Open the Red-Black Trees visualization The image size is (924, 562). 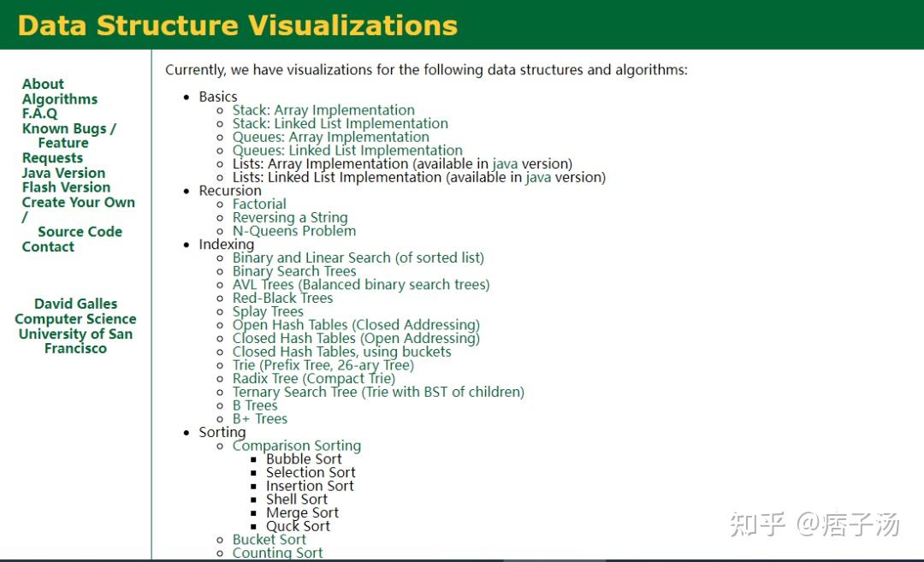tap(282, 298)
